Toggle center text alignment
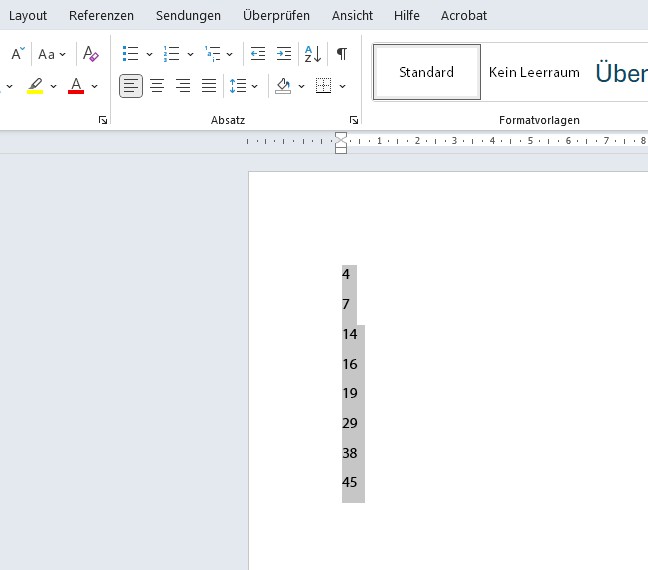 [x=157, y=86]
